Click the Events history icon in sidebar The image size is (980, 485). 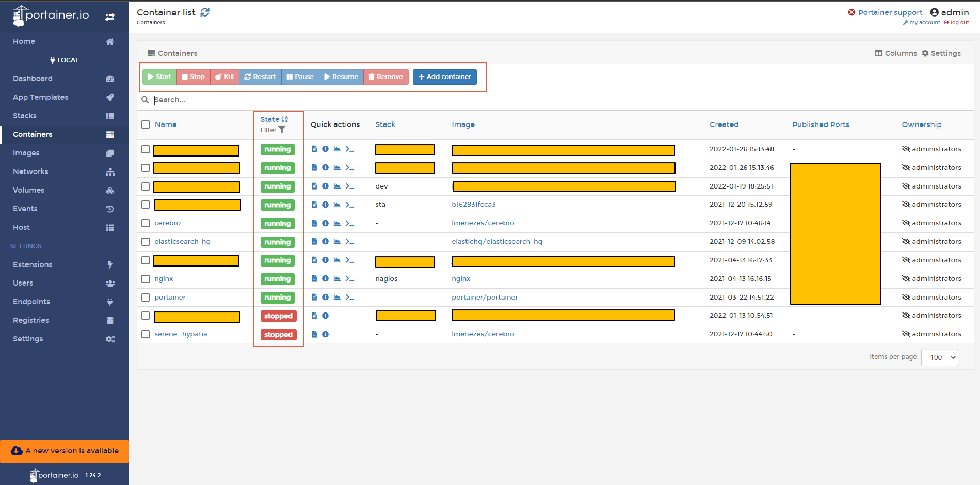pos(110,209)
